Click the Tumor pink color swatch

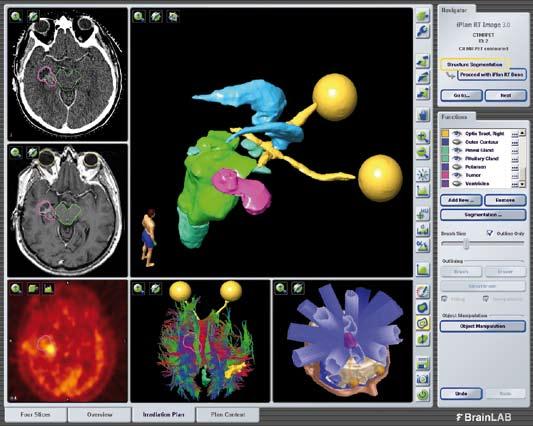(x=445, y=175)
